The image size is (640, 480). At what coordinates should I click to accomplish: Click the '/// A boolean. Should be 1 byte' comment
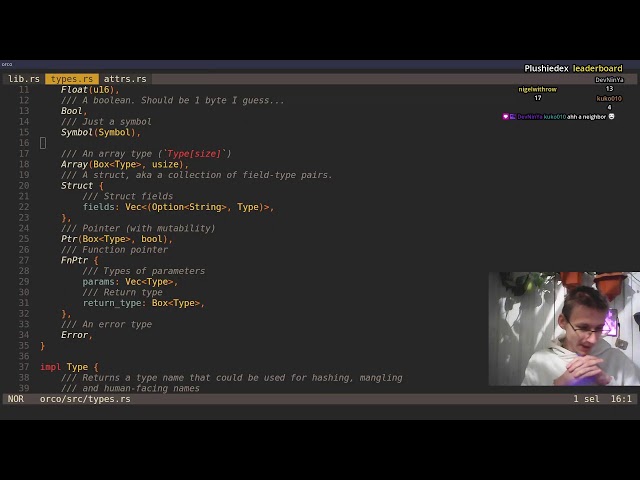[172, 100]
